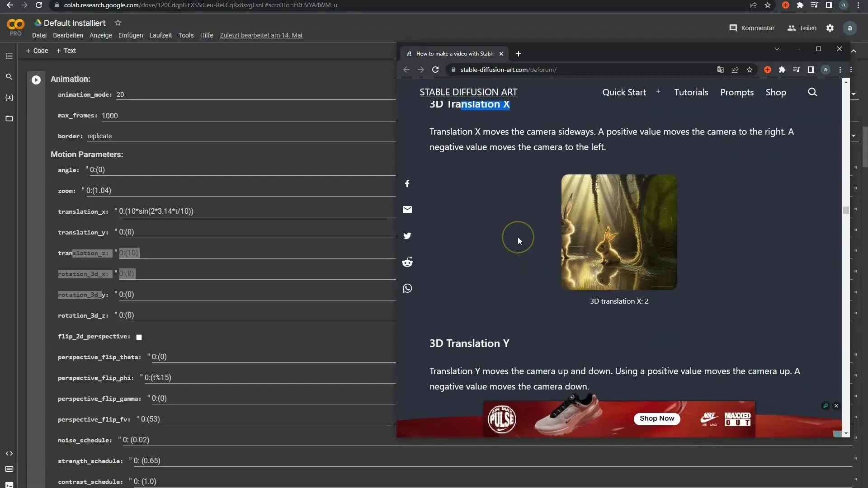Viewport: 868px width, 488px height.
Task: Share article on Facebook
Action: [x=407, y=183]
